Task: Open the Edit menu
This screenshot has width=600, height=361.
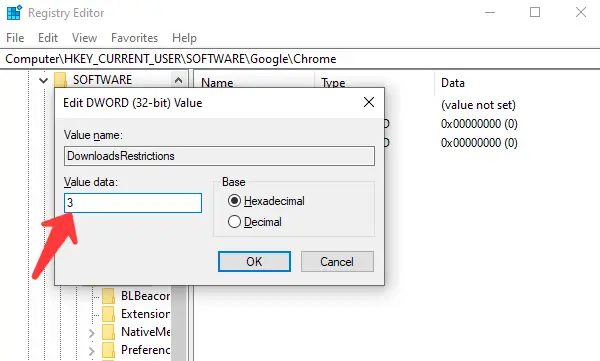Action: 48,38
